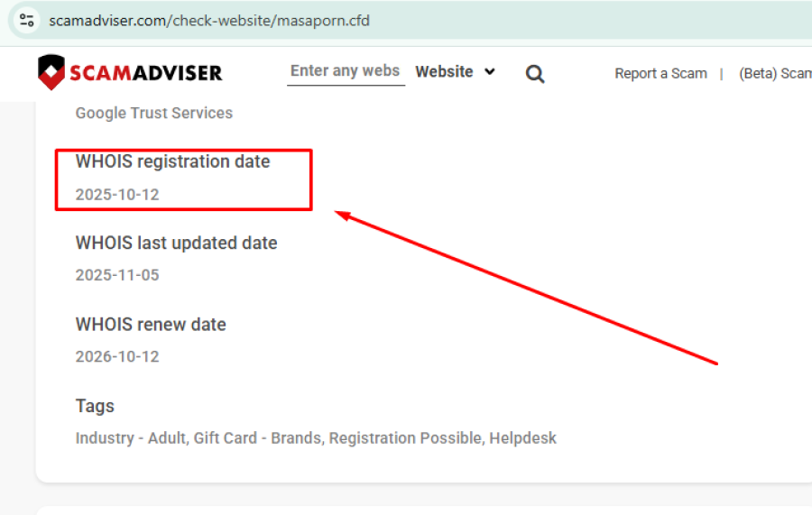Click the Industry - Adult tags line

[x=316, y=438]
